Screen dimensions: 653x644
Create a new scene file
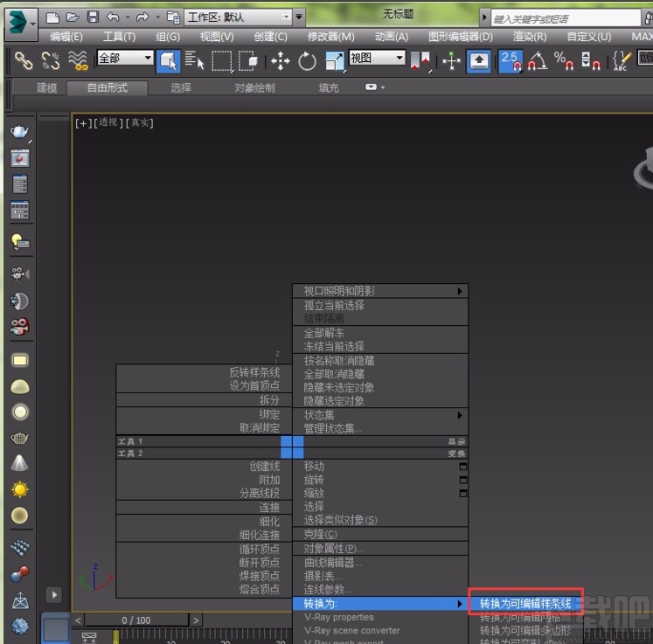click(52, 17)
